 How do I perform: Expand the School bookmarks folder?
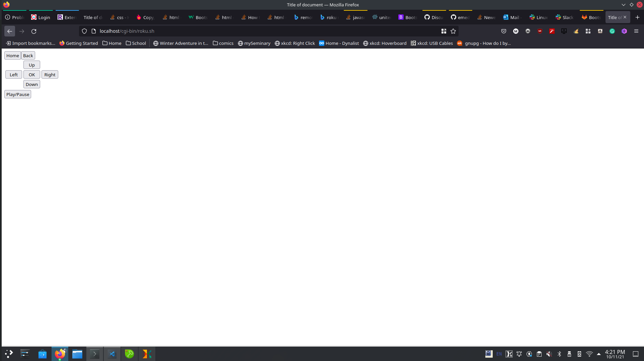(136, 43)
